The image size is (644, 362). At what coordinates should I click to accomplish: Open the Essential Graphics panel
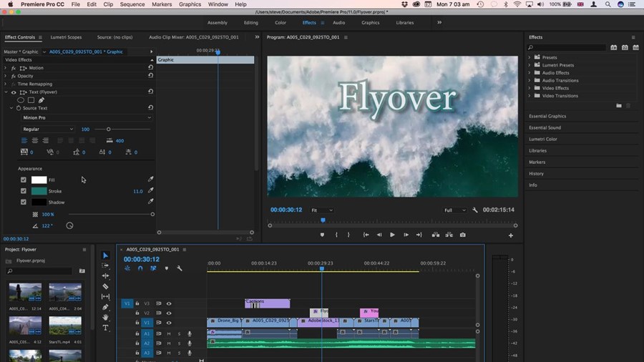click(x=547, y=116)
